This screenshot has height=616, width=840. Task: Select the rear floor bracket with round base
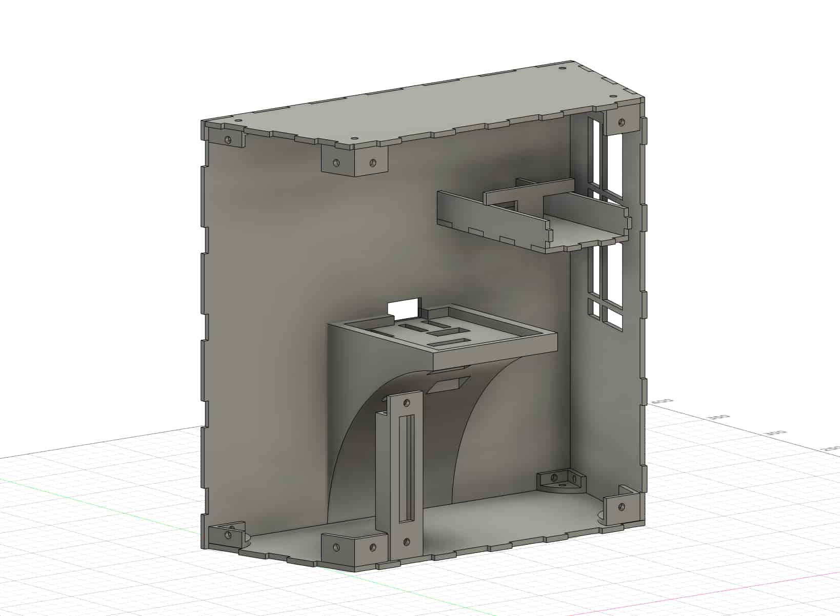(561, 482)
